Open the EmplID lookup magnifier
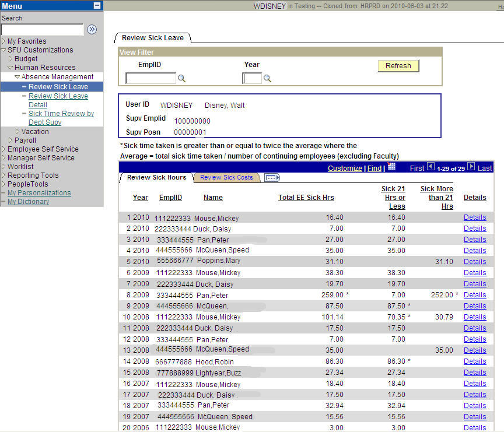The width and height of the screenshot is (504, 432). 181,79
